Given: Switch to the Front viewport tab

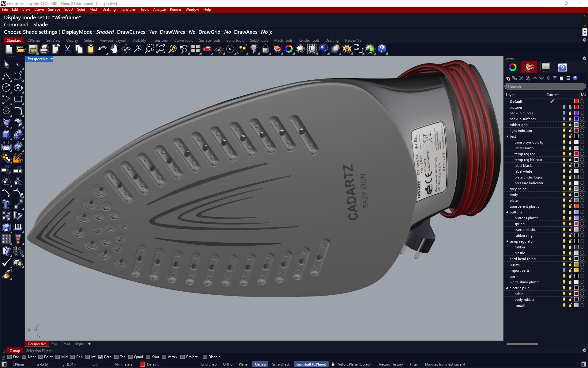Looking at the screenshot, I should pos(66,344).
